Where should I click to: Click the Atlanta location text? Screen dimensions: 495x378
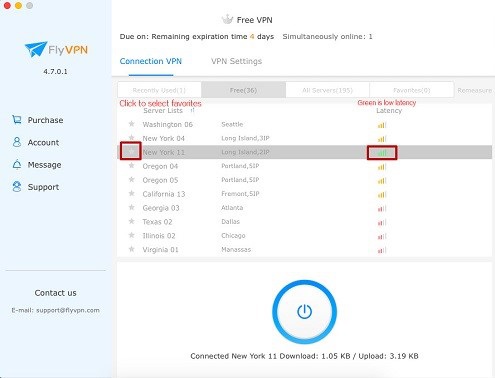[232, 208]
